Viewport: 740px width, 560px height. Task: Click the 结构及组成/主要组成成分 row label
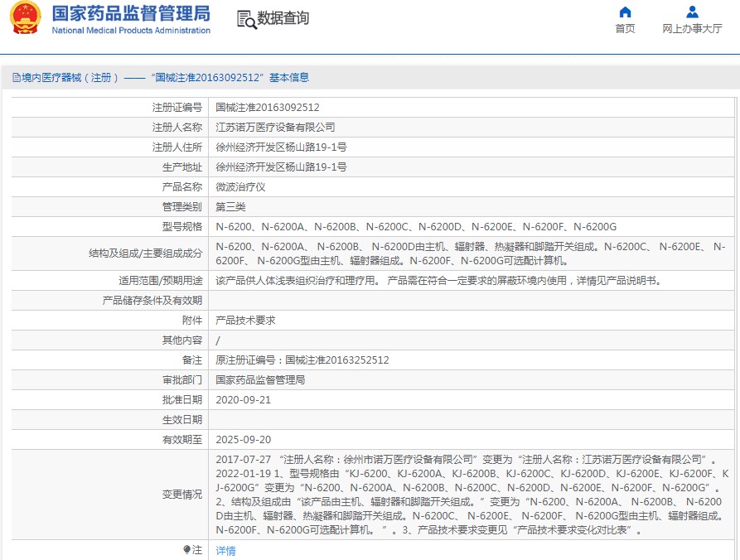145,253
